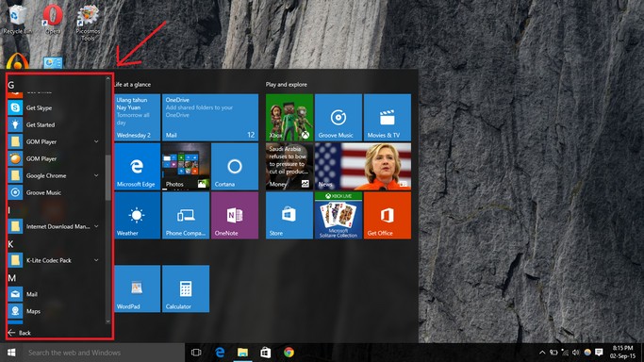Open the News tile
Image resolution: width=644 pixels, height=362 pixels.
pyautogui.click(x=363, y=166)
